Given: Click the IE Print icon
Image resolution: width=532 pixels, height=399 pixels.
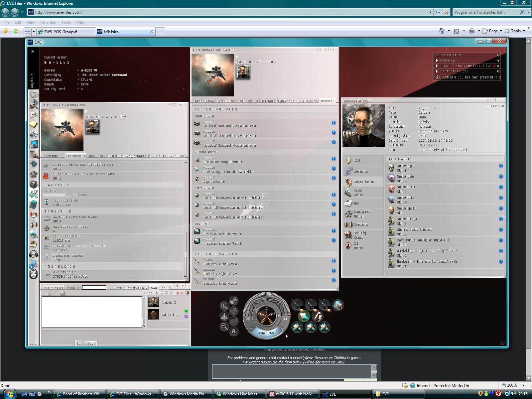Looking at the screenshot, I should click(471, 31).
